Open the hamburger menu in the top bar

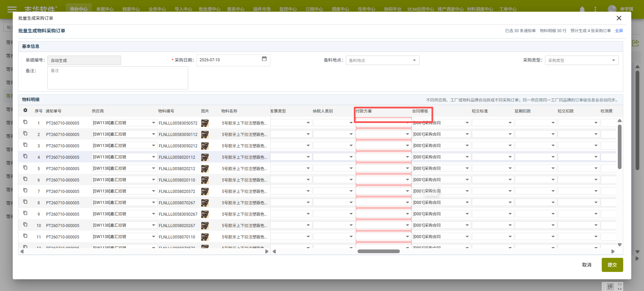(x=12, y=9)
